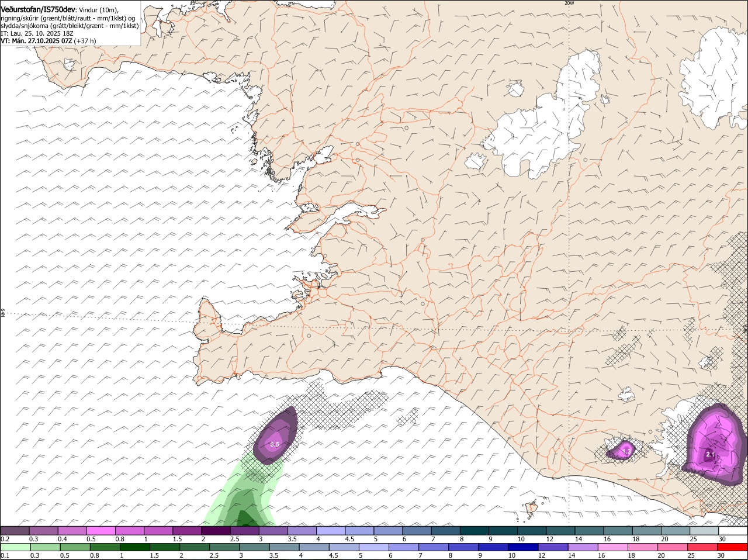Pick the medium green 0.5 rain swatch

[75, 547]
